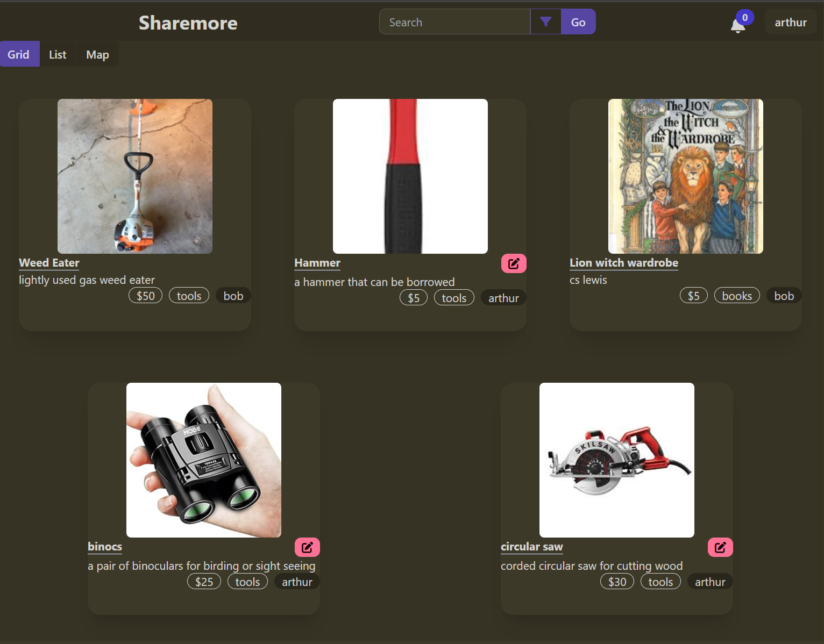824x644 pixels.
Task: Select the Grid view tab
Action: coord(19,54)
